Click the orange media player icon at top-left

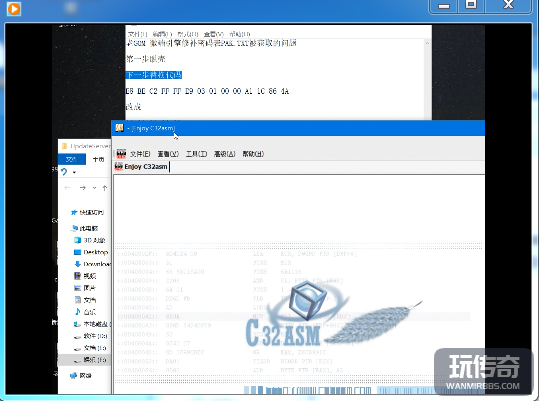coord(14,9)
